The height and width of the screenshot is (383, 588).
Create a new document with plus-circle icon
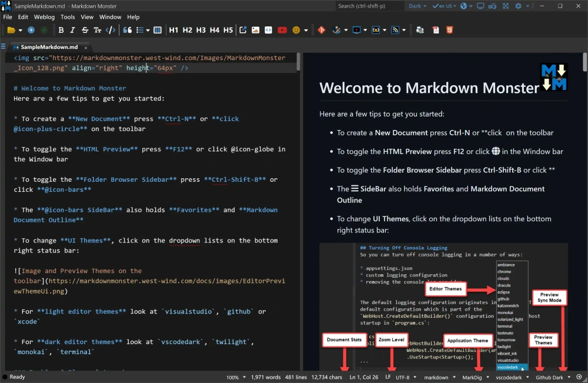[x=31, y=30]
